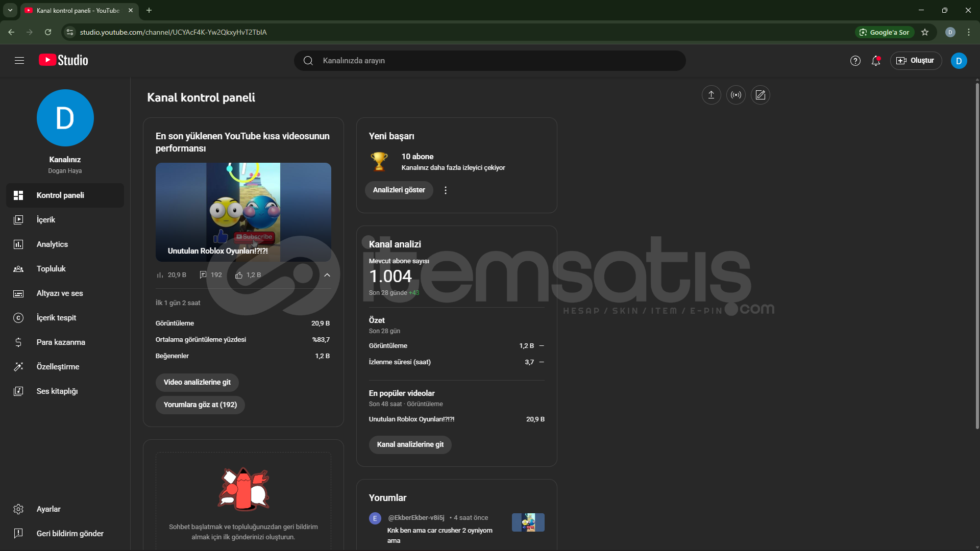Click the Kanal analizlerine git button
980x551 pixels.
pos(410,444)
